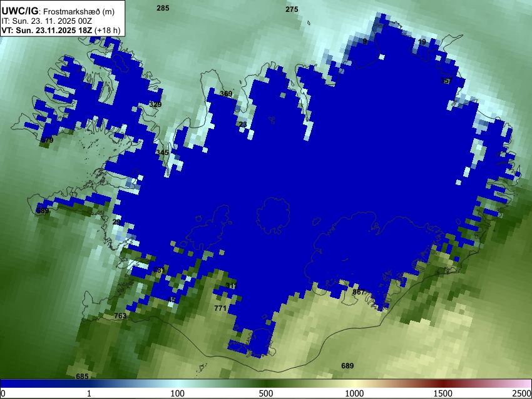Click the "IT: Sun. 23. 11. 2025 00Z" line
The image size is (532, 399).
(46, 21)
